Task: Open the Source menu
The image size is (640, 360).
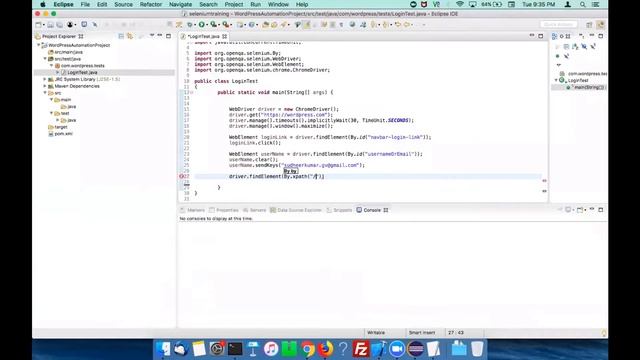Action: coord(123,4)
